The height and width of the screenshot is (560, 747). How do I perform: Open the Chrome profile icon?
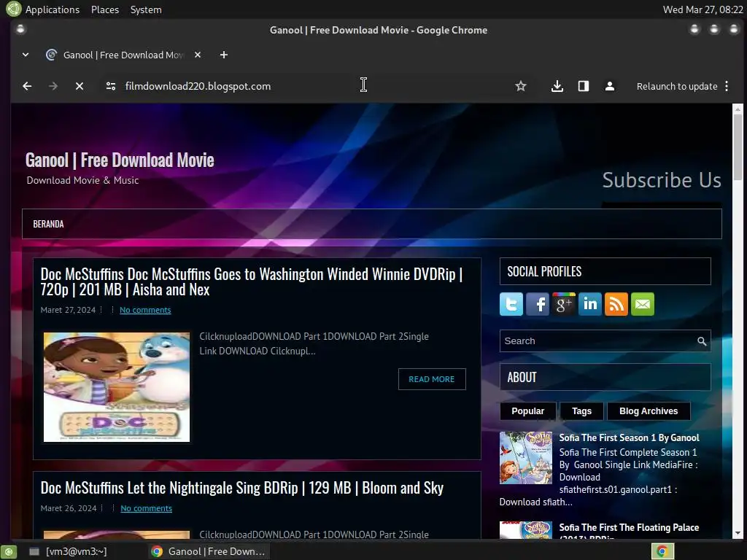point(610,86)
